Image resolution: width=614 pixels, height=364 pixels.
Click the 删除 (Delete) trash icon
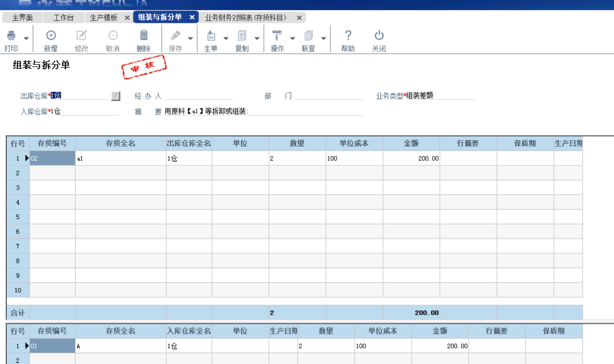click(x=145, y=36)
